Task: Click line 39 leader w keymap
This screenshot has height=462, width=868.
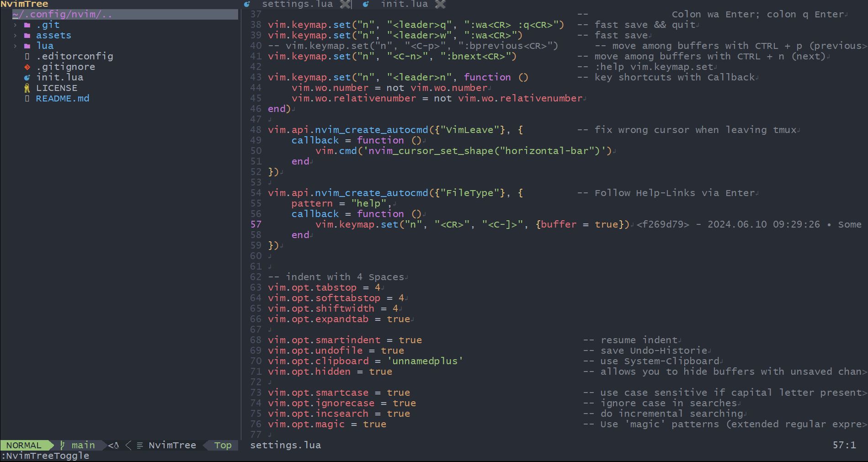Action: [x=395, y=35]
